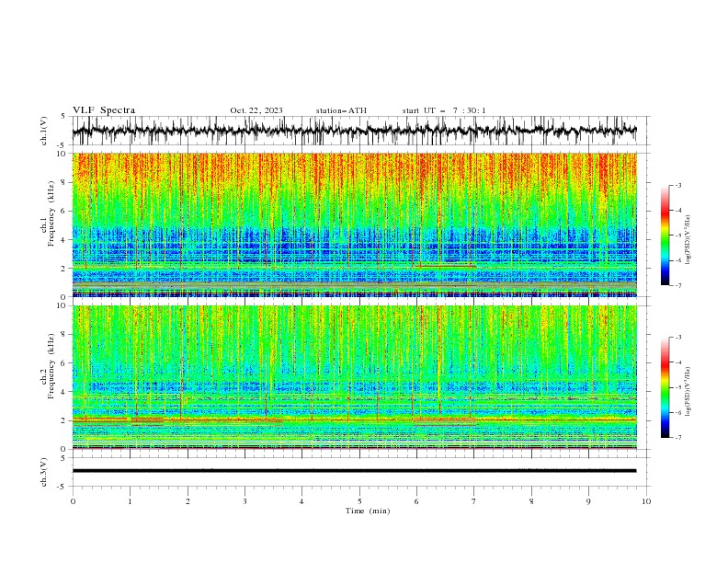Viewport: 728px width, 563px height.
Task: Click the ch.2 spectrogram panel
Action: click(354, 377)
